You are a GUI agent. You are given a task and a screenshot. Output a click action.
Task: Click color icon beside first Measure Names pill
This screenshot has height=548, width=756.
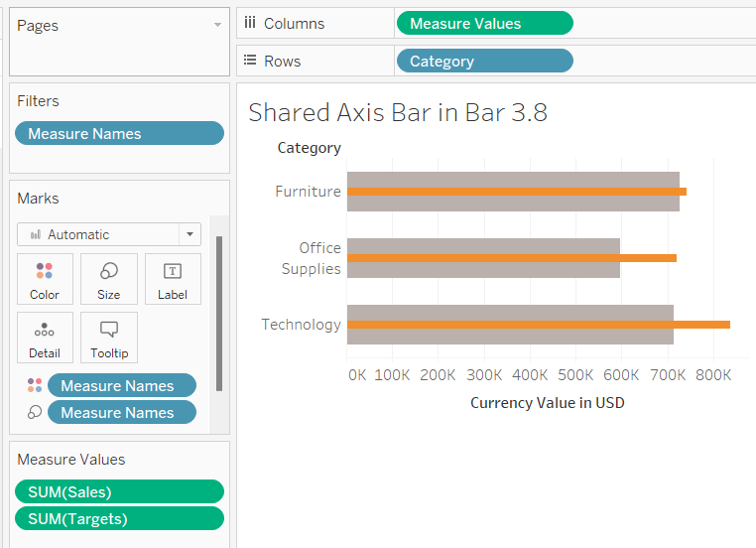tap(35, 385)
